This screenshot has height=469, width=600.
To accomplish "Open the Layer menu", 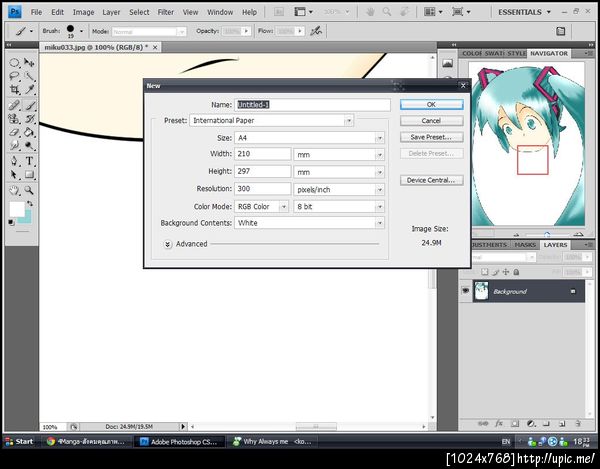I will 111,12.
